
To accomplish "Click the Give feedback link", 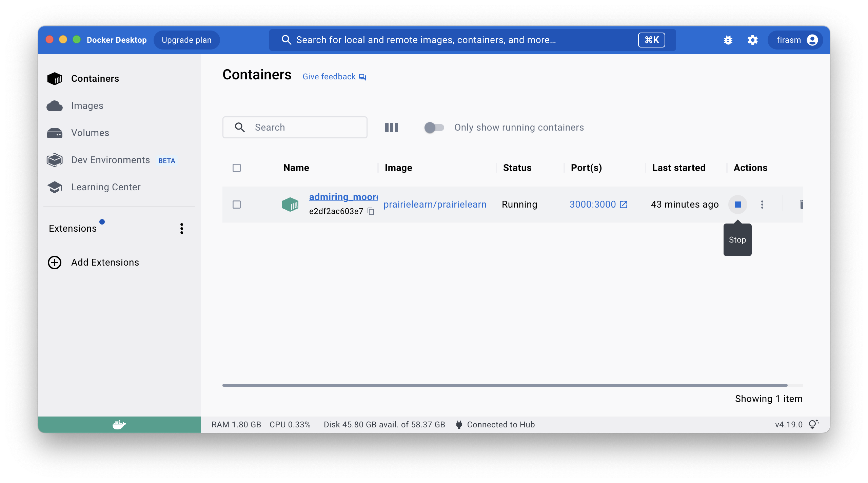I will pyautogui.click(x=329, y=77).
